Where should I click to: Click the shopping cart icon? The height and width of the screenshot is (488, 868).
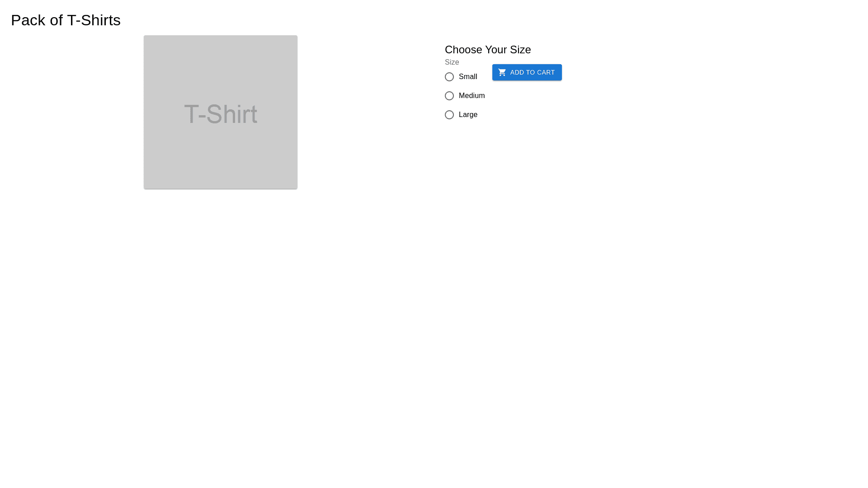(x=502, y=72)
